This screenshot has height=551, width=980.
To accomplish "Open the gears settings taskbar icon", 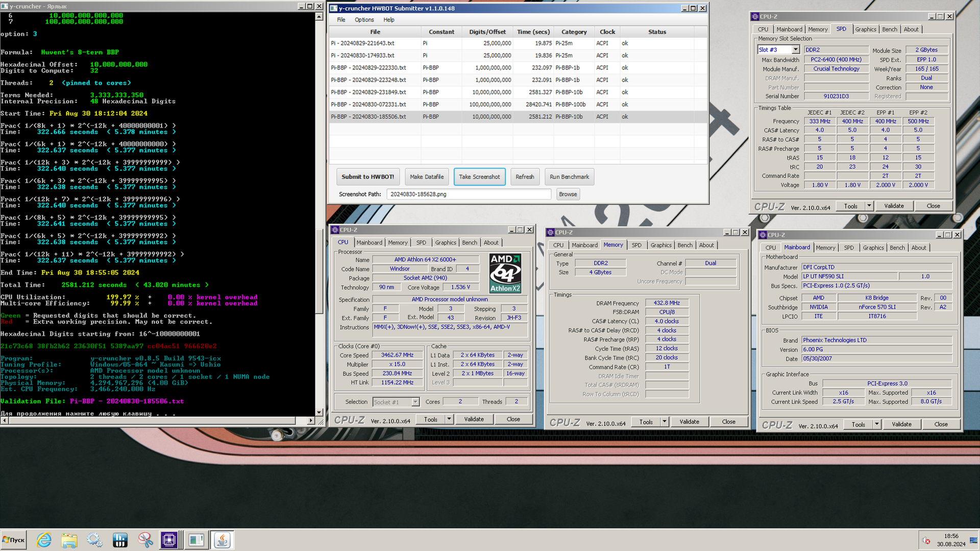I will click(x=94, y=540).
